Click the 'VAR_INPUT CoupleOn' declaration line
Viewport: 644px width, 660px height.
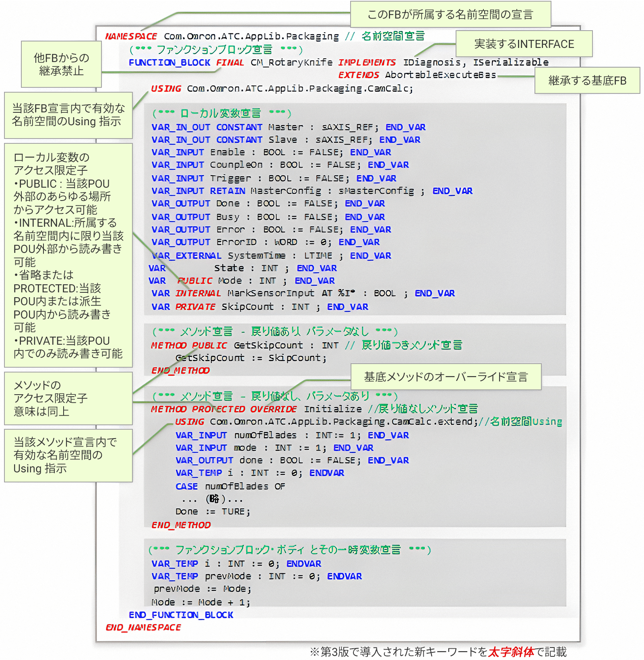(280, 165)
